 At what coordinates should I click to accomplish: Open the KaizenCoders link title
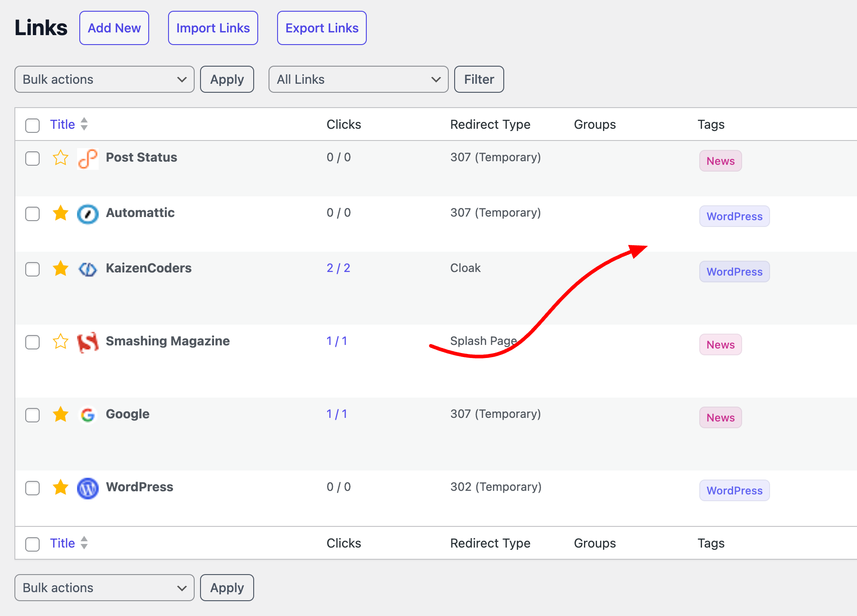[x=149, y=268]
